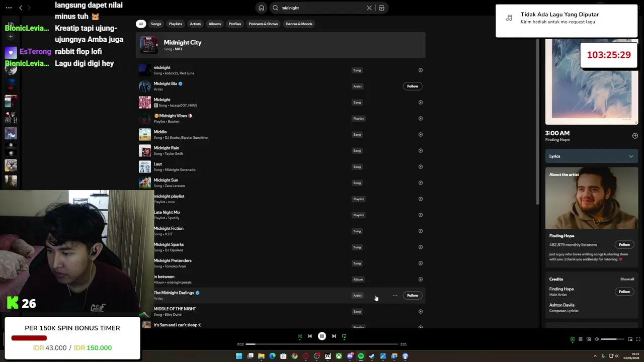644x362 pixels.
Task: Filter results by Artists
Action: pos(195,24)
